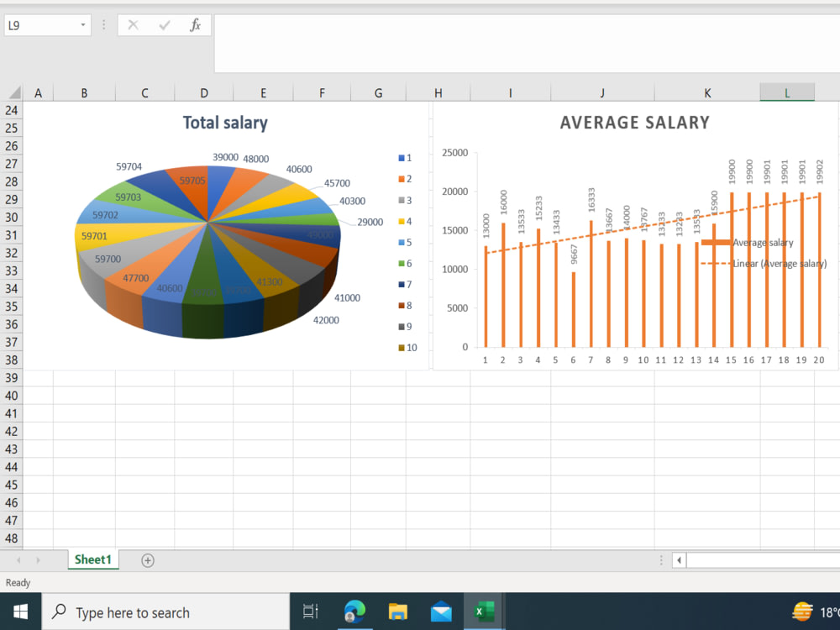This screenshot has height=630, width=840.
Task: Click inside the formula bar input
Action: tap(527, 44)
